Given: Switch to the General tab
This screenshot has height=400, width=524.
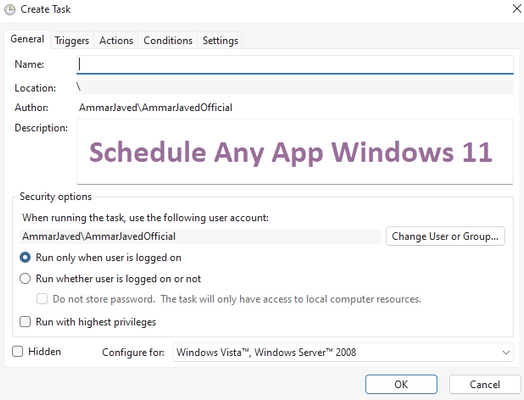Looking at the screenshot, I should 27,39.
